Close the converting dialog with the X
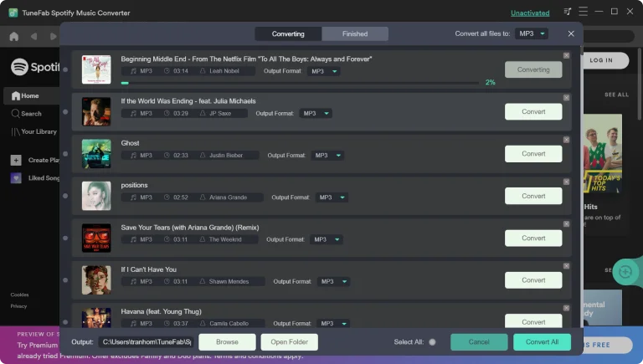 pyautogui.click(x=571, y=33)
